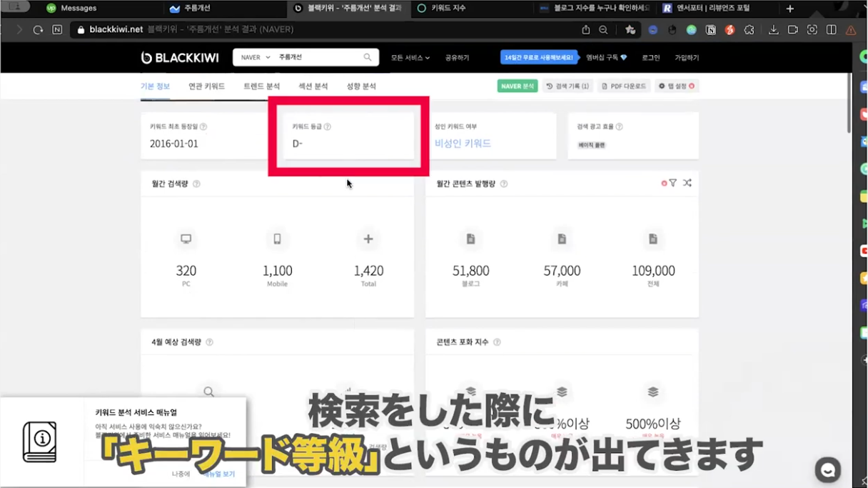Open the chat support bubble icon
This screenshot has width=868, height=488.
[x=828, y=469]
